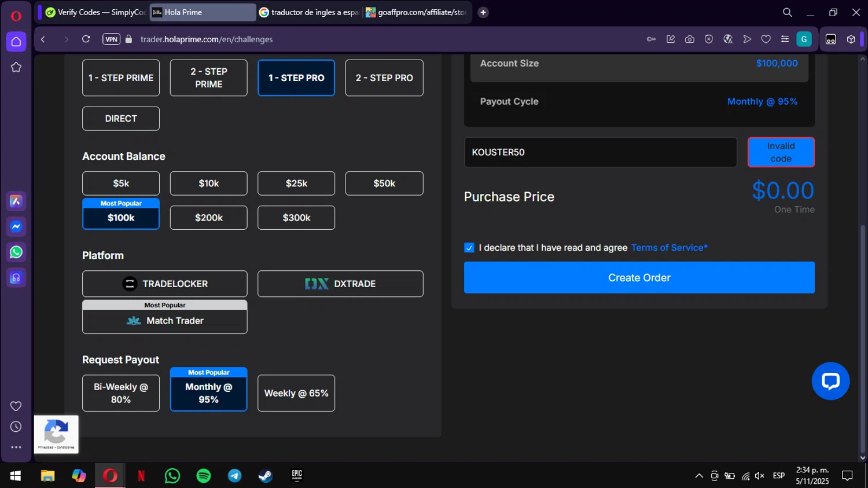Pick the $200k account balance
868x488 pixels.
209,218
